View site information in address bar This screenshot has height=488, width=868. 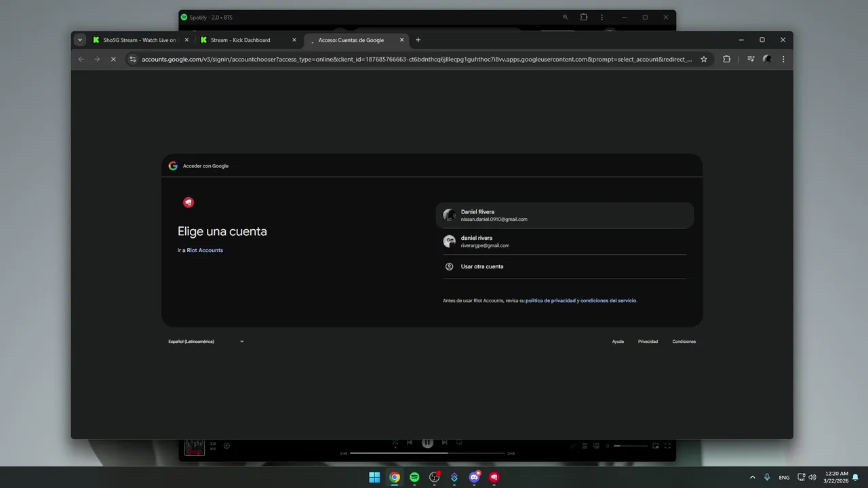coord(133,59)
